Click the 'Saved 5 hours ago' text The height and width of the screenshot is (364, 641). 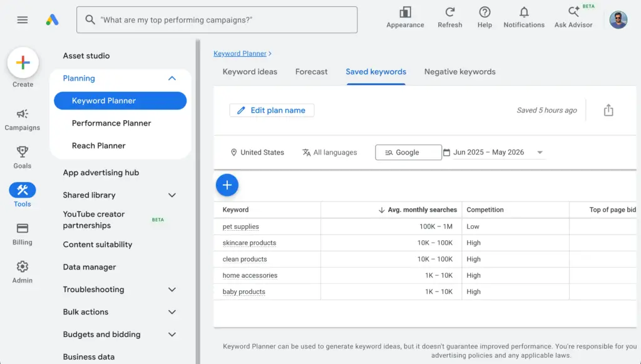click(546, 110)
